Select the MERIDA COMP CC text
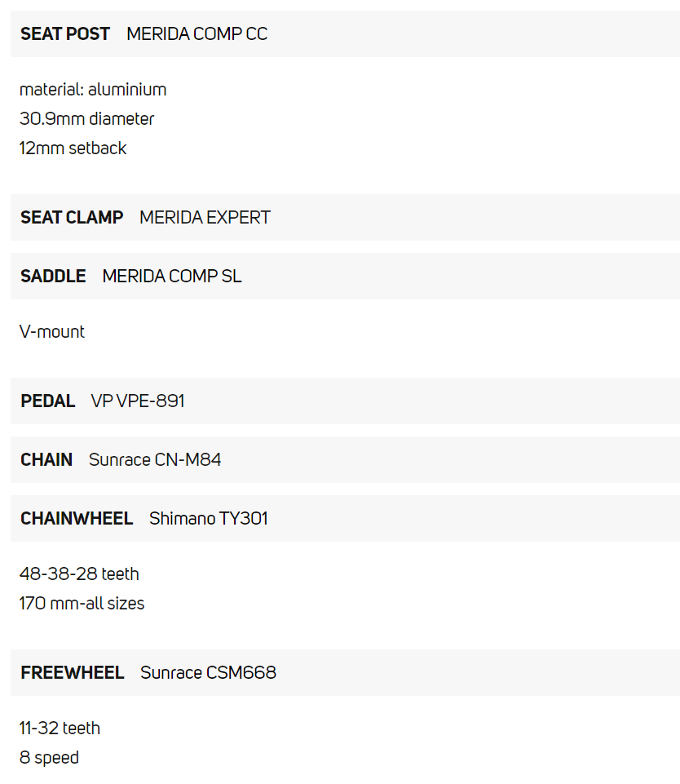Image resolution: width=680 pixels, height=784 pixels. click(196, 34)
